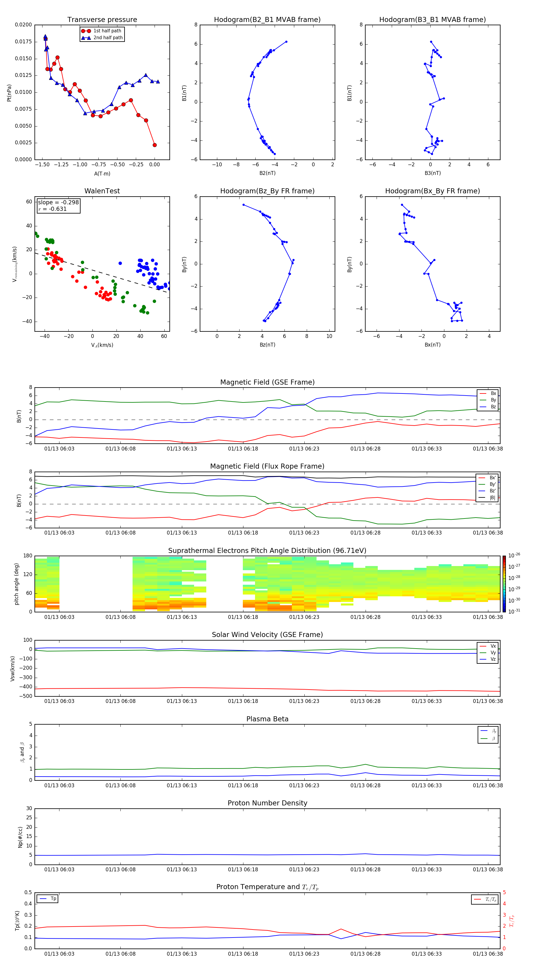Click the 'Vsw(km/s)' y-axis label
The image size is (535, 980).
click(12, 668)
